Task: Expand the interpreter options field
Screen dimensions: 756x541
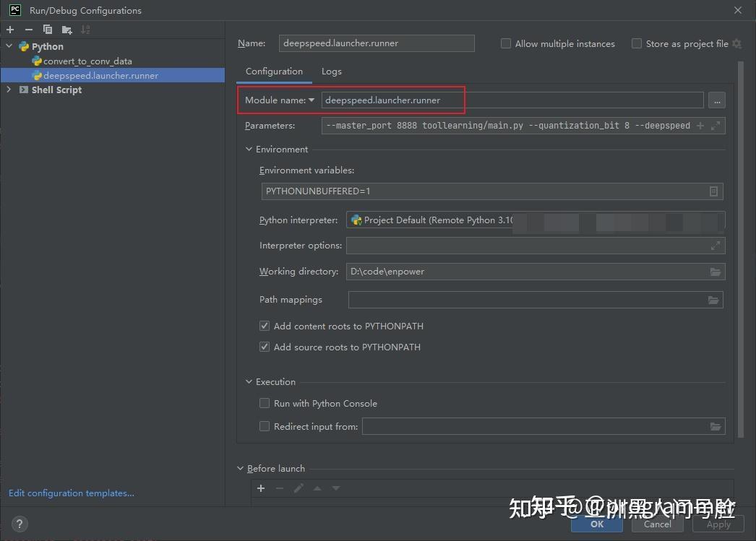Action: pyautogui.click(x=715, y=246)
